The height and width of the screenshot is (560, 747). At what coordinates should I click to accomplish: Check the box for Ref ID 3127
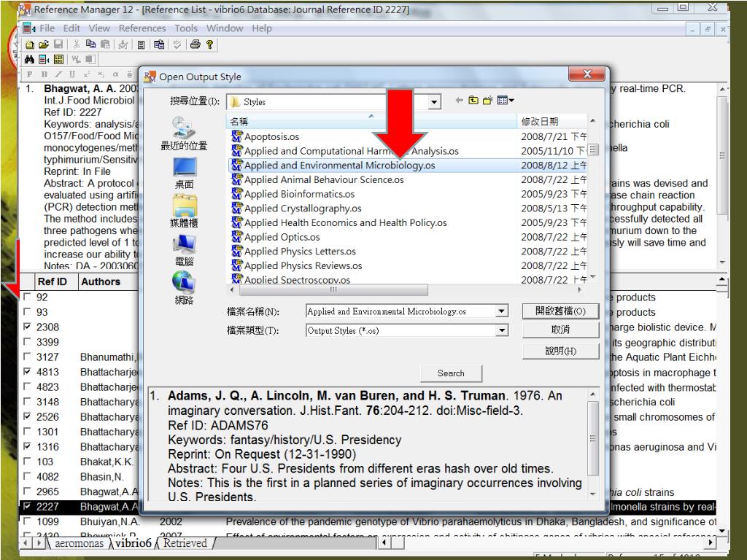[28, 357]
